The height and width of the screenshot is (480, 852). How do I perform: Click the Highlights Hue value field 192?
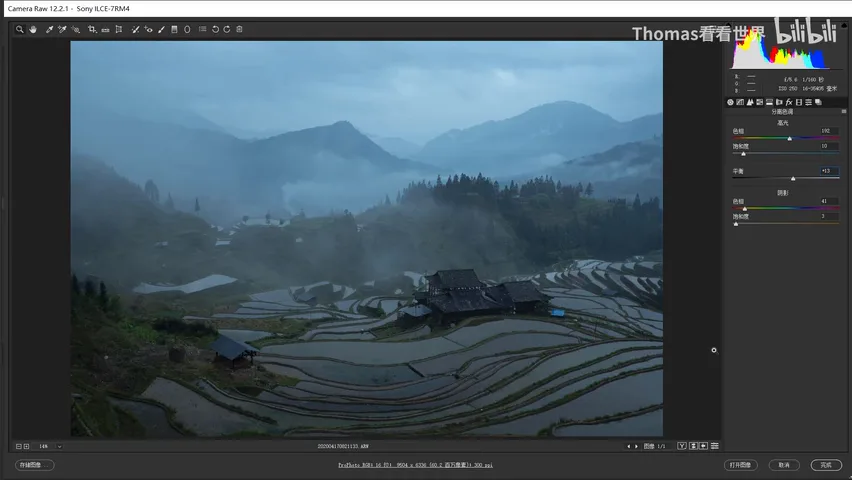point(829,131)
